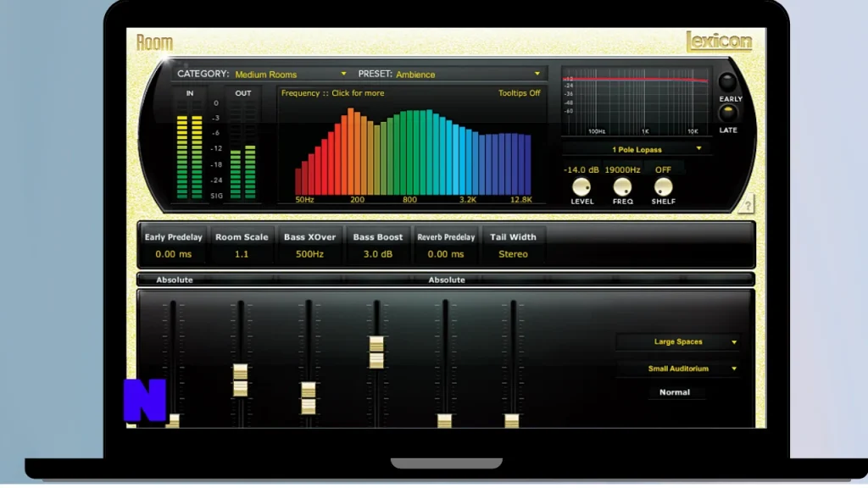
Task: Click the 0.00 ms Early Predelay value
Action: 173,254
